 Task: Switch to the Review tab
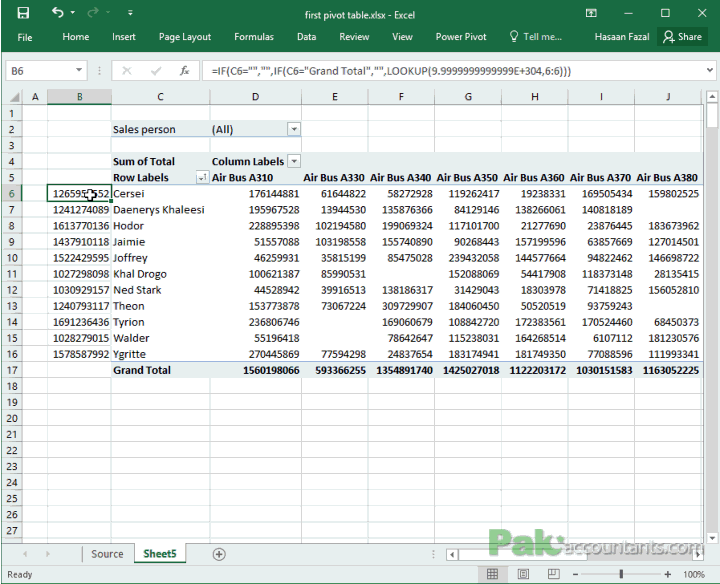coord(354,37)
